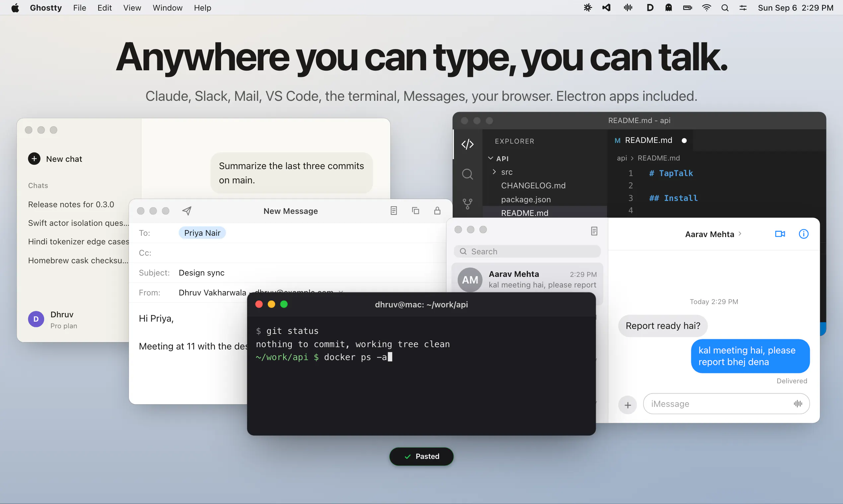843x504 pixels.
Task: Expand Aarav Mehta contact details chevron
Action: click(x=740, y=234)
